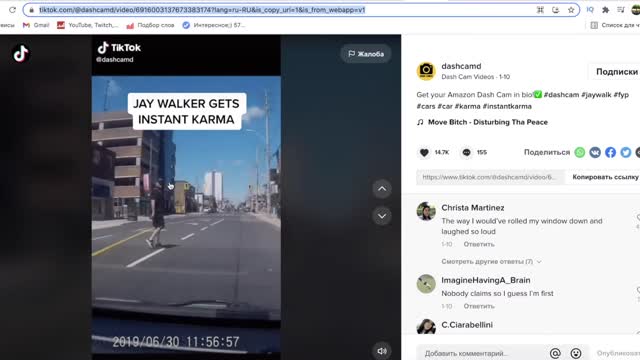This screenshot has width=640, height=360.
Task: Insert emoji with smiley face icon
Action: tap(576, 353)
